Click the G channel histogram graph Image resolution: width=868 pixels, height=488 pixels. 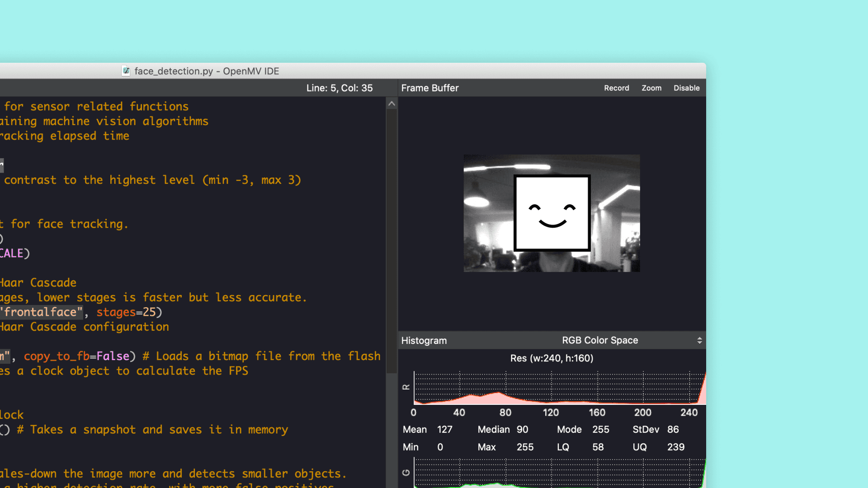point(559,474)
